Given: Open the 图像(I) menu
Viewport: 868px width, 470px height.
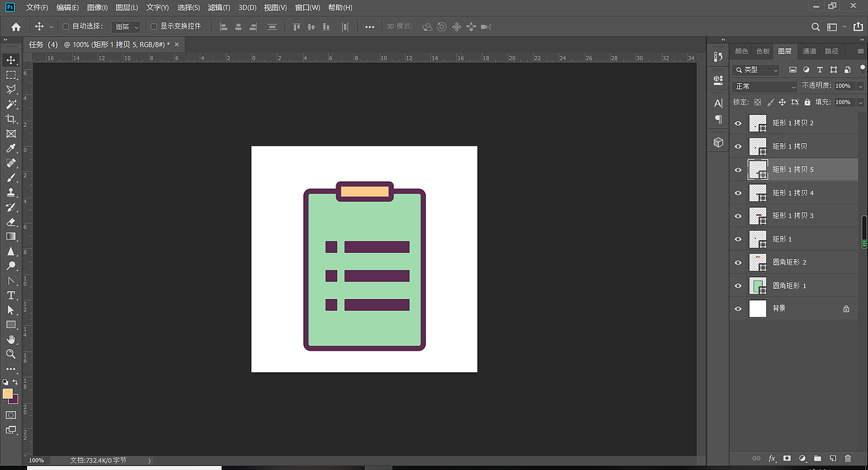Looking at the screenshot, I should pos(98,7).
